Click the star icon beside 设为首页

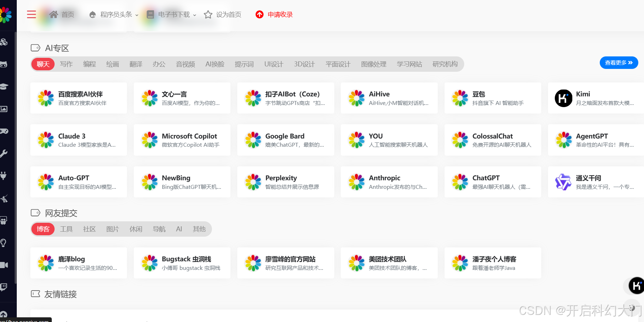click(208, 15)
